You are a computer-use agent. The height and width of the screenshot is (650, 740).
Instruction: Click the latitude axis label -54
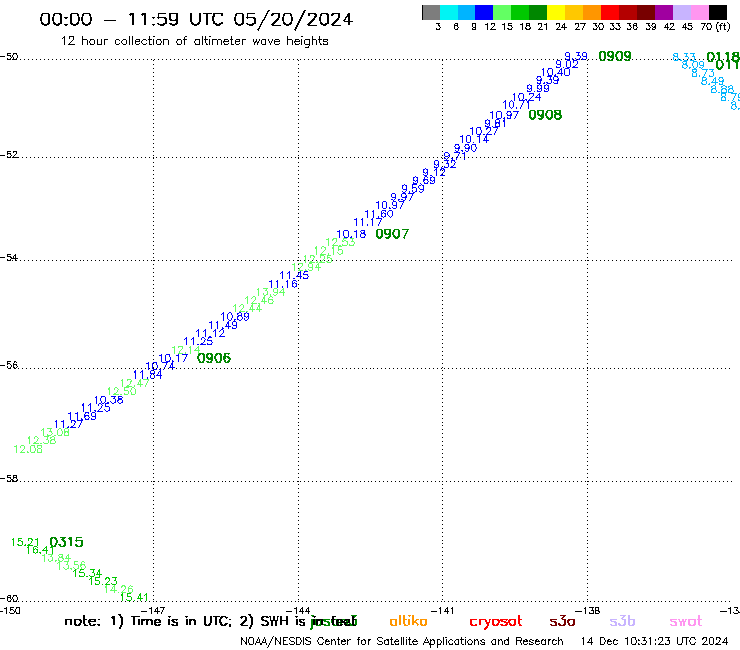tap(9, 257)
